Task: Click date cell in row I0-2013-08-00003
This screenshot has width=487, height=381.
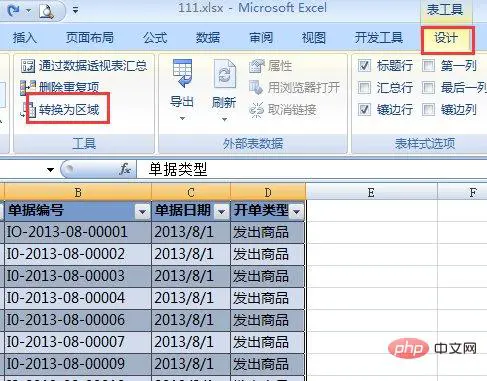Action: 191,276
